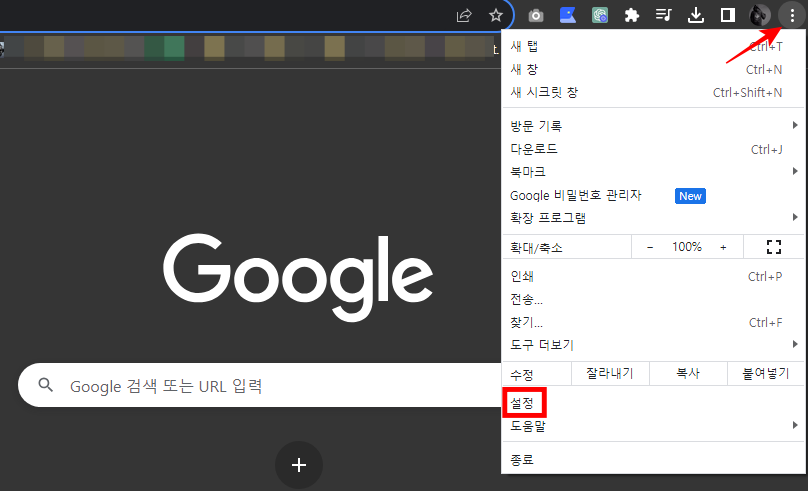Open the media control playlist icon
Screen dimensions: 808x491
tap(664, 15)
